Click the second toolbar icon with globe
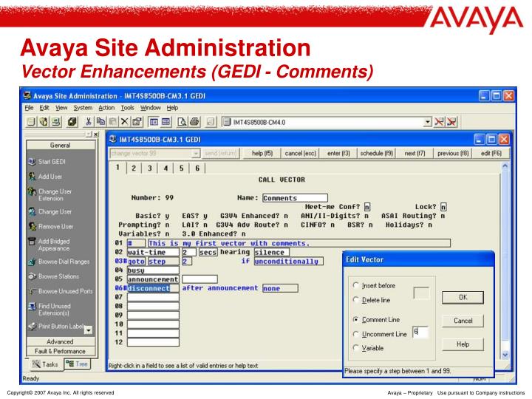 (x=44, y=122)
